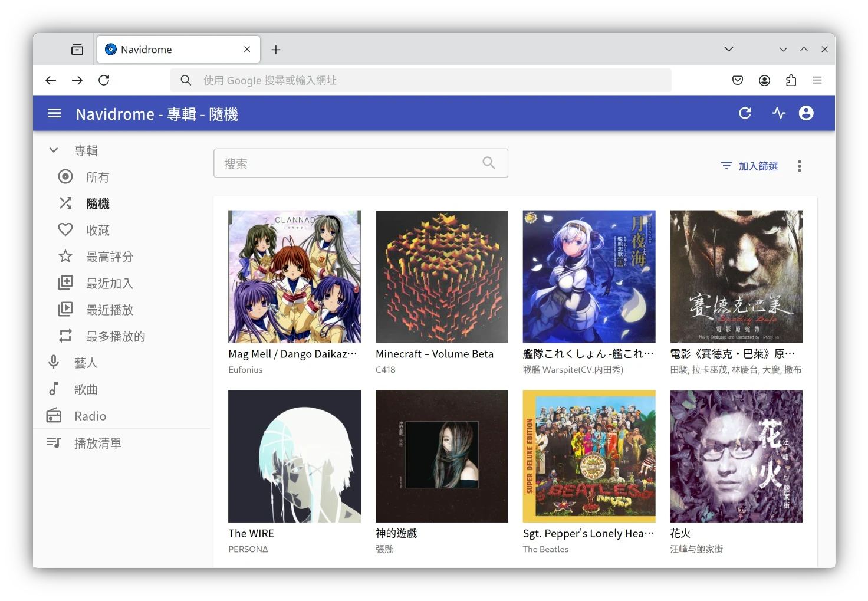Open the browser extensions puzzle icon
868x601 pixels.
pos(791,81)
